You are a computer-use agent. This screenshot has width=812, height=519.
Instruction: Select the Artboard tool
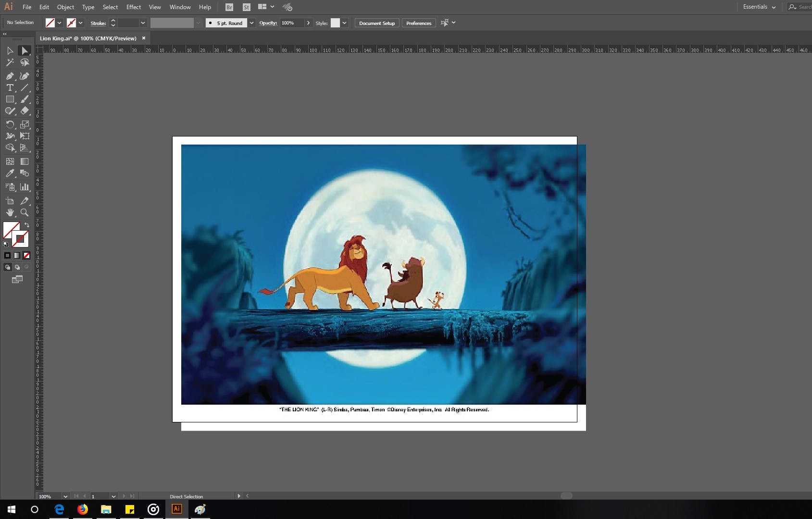click(x=10, y=201)
